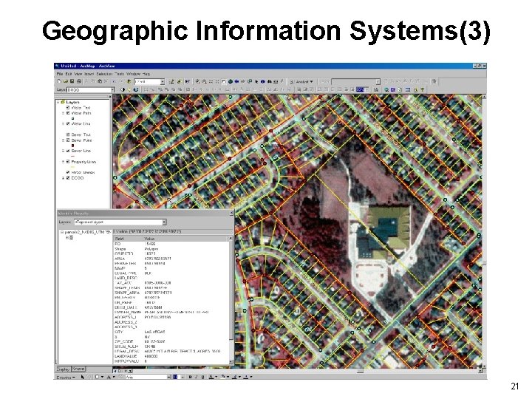Click the Underline U formatting icon
This screenshot has width=532, height=399.
click(x=203, y=377)
